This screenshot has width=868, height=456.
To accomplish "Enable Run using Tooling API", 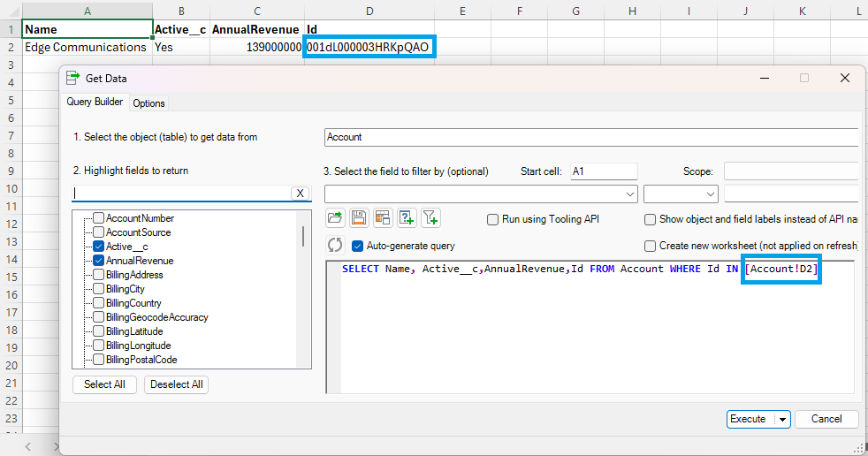I will click(x=493, y=219).
